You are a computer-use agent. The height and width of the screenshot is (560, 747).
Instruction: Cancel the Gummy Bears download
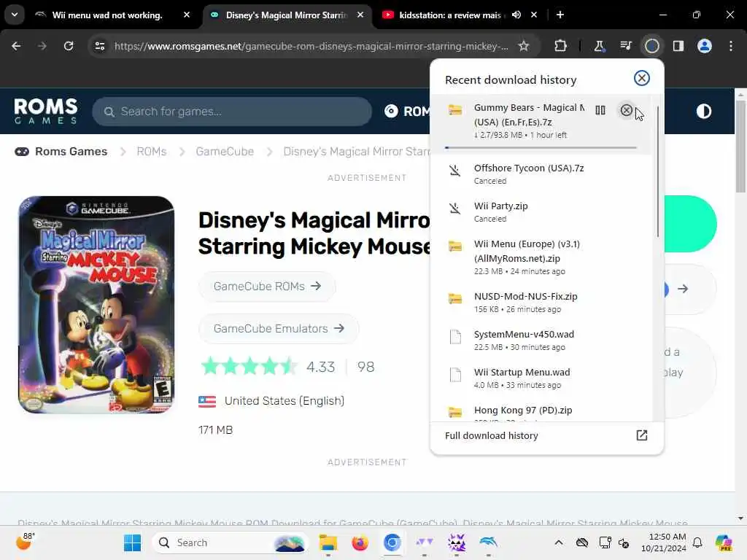coord(626,111)
